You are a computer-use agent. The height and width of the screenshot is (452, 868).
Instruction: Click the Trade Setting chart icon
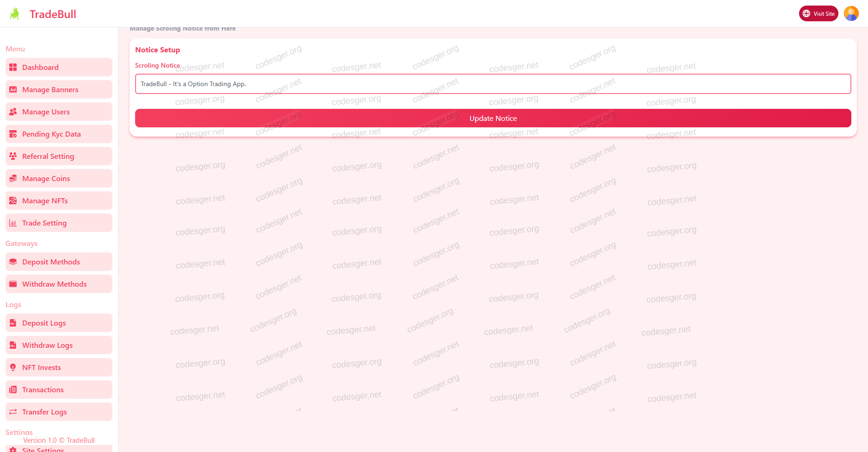pos(13,223)
